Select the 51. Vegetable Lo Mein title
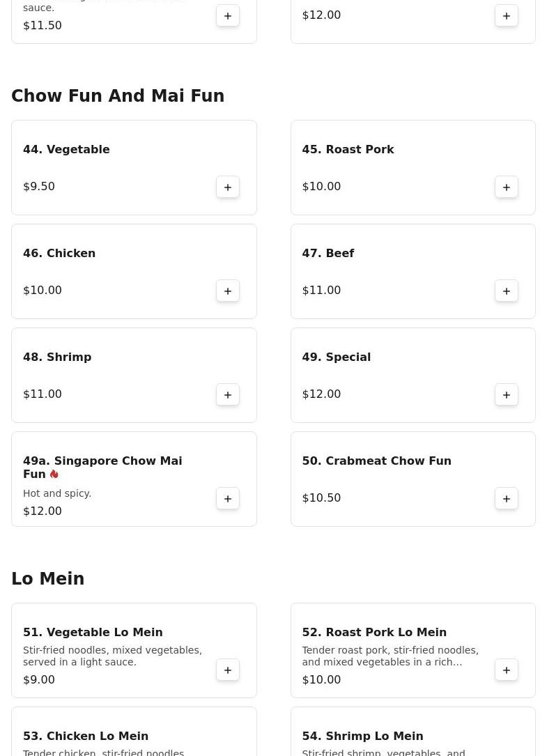Image resolution: width=547 pixels, height=756 pixels. (93, 632)
